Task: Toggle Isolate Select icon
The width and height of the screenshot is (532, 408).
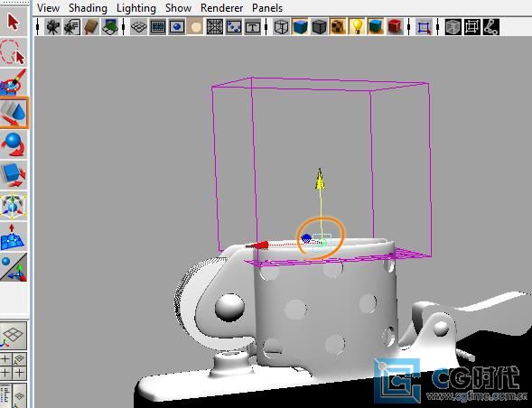Action: point(424,27)
